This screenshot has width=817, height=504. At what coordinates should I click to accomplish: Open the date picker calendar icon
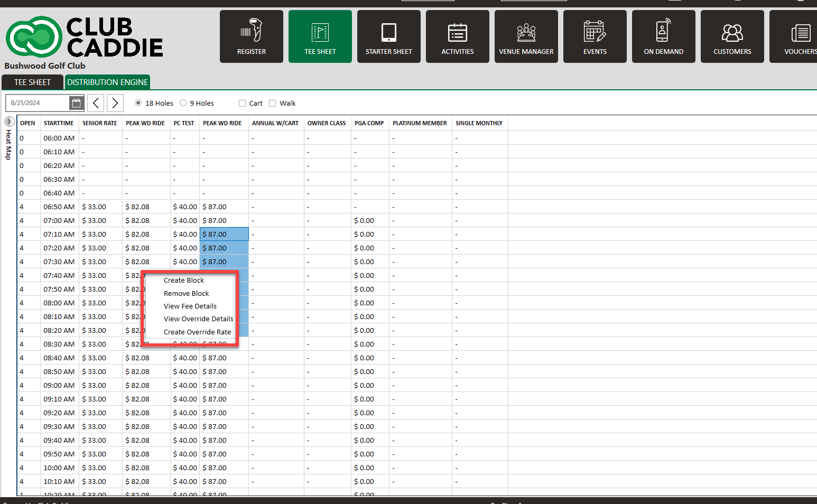click(77, 103)
